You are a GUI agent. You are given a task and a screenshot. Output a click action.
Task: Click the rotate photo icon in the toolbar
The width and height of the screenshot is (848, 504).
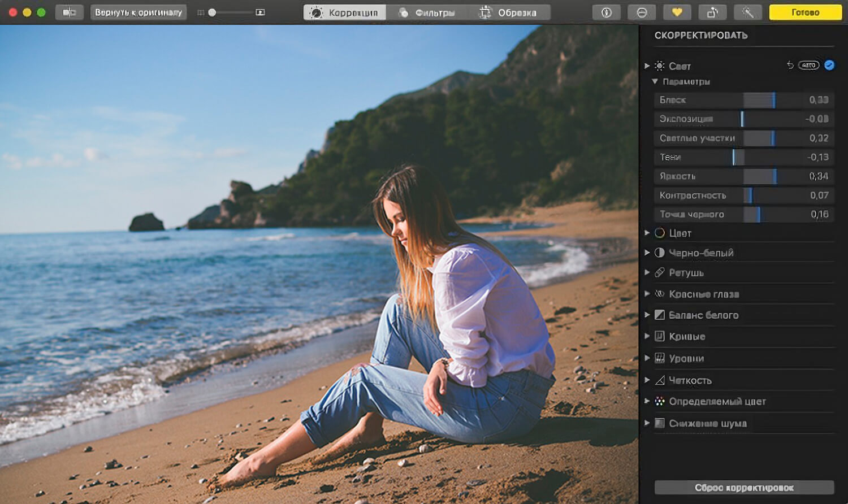click(x=712, y=11)
